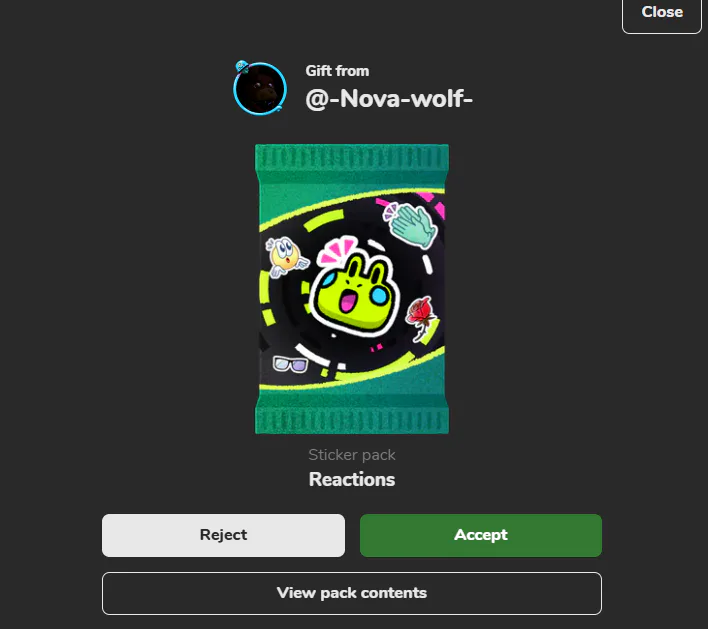Click the glasses sticker on the pack
The width and height of the screenshot is (708, 629).
[290, 364]
